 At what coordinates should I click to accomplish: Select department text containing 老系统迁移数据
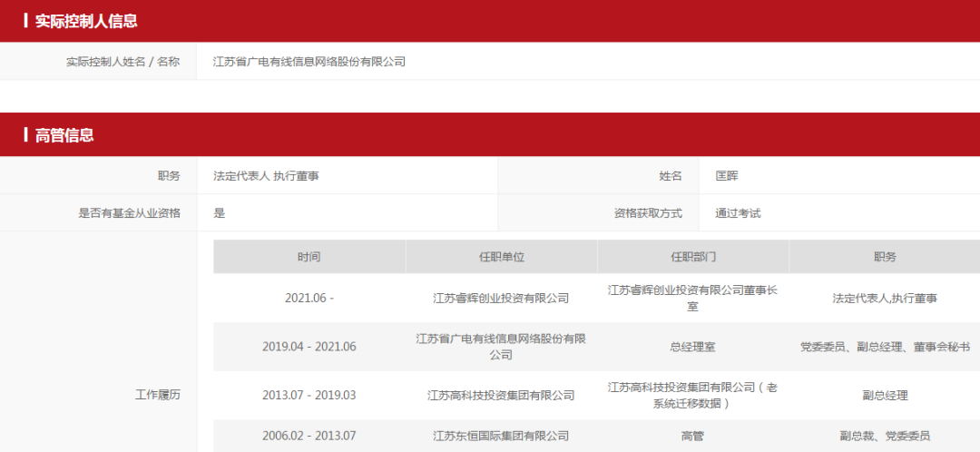click(x=693, y=395)
